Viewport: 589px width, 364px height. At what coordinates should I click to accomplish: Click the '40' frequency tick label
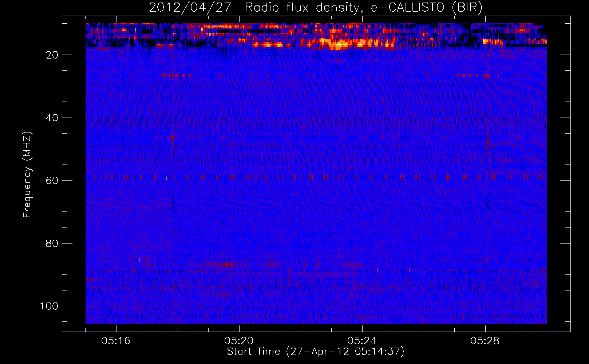[52, 118]
